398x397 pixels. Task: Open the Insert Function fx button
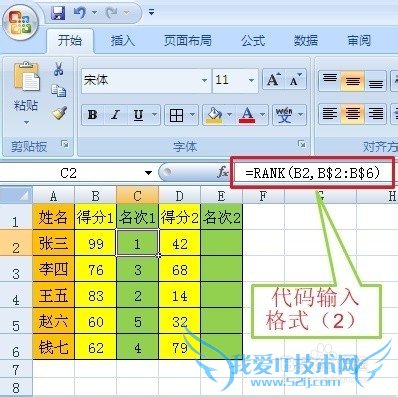pyautogui.click(x=223, y=172)
